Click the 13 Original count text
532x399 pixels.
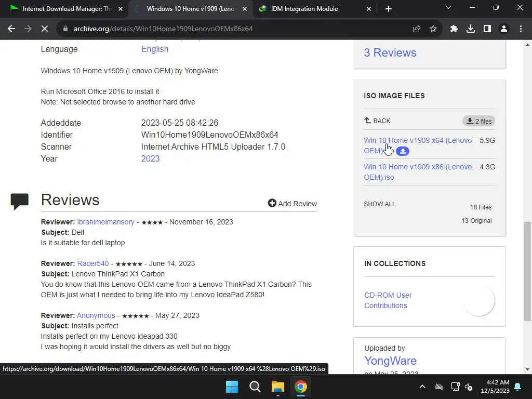[x=476, y=220]
